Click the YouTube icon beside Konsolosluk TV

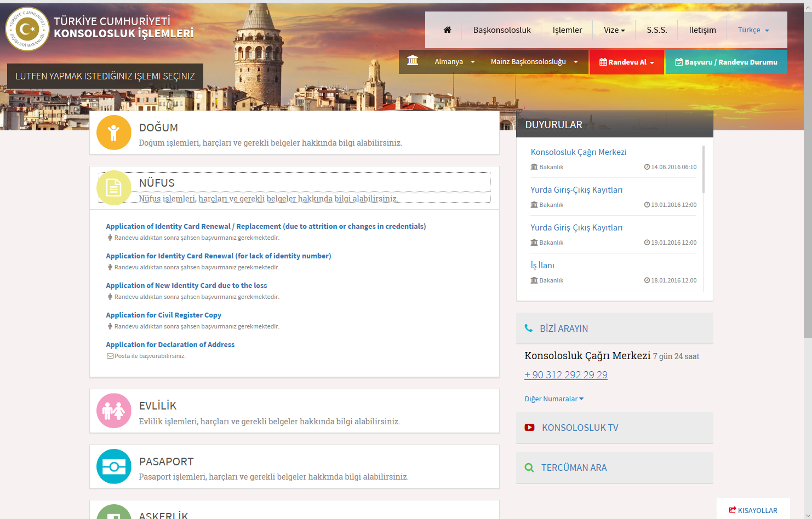[x=529, y=428]
